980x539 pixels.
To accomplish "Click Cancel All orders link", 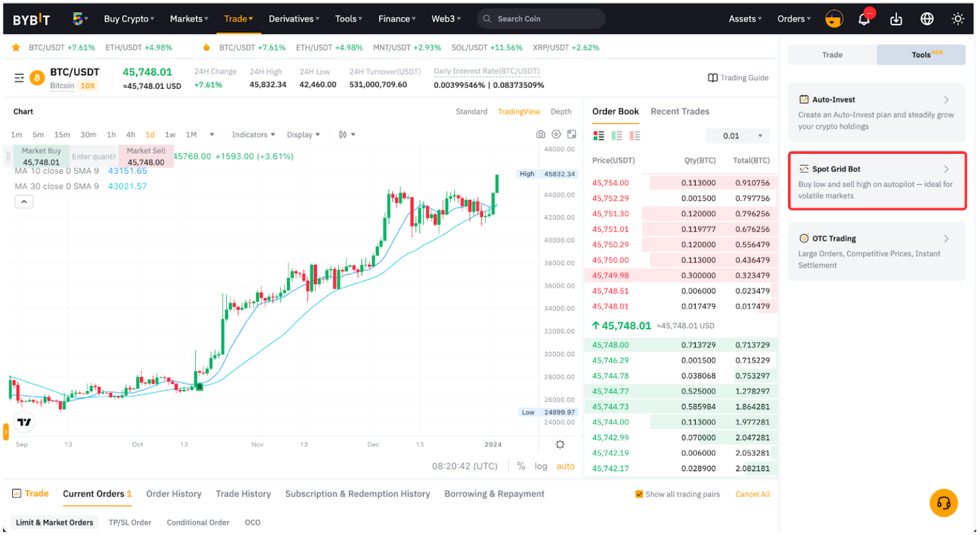I will coord(752,495).
